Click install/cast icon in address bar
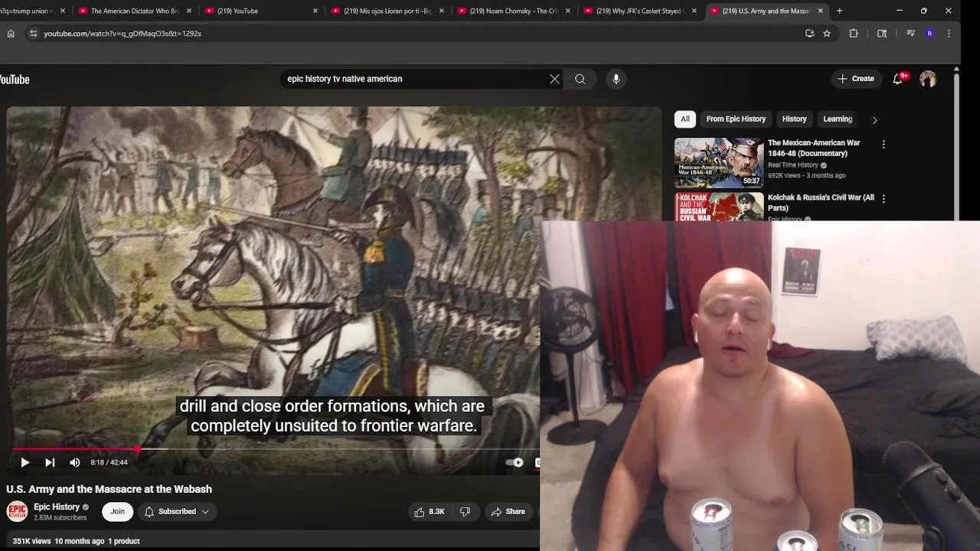 [x=809, y=34]
